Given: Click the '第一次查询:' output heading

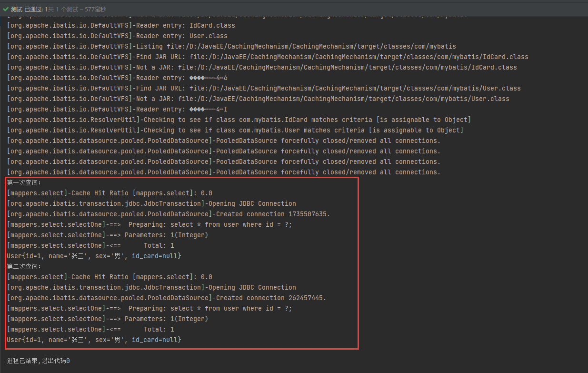Looking at the screenshot, I should (24, 182).
